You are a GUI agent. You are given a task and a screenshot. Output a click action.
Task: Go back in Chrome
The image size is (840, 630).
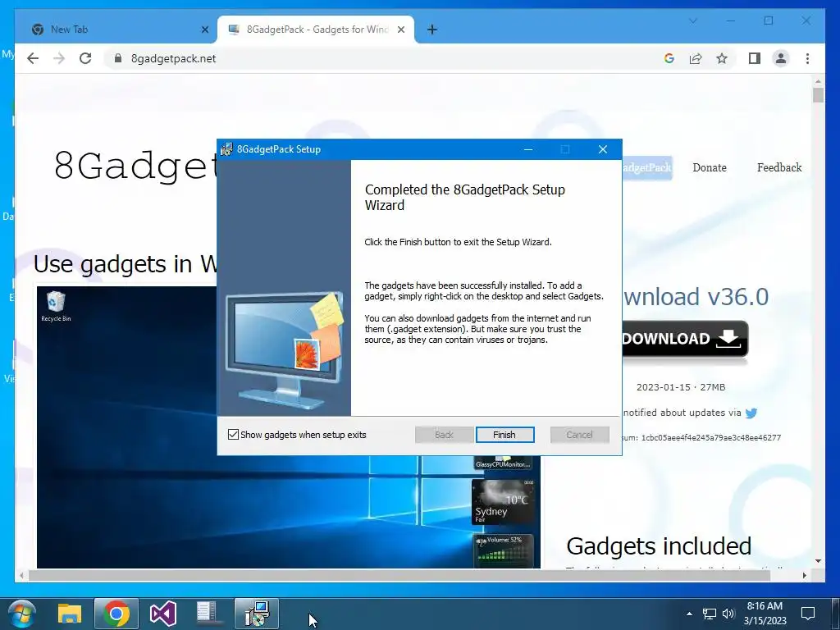pyautogui.click(x=33, y=58)
